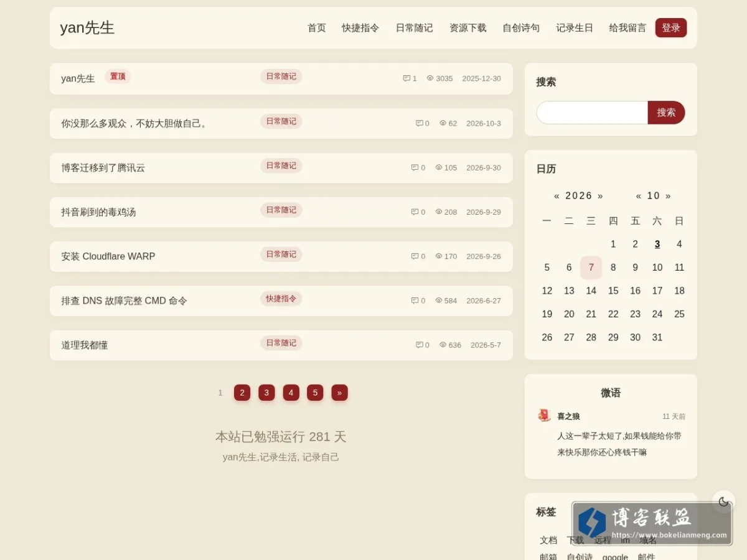747x560 pixels.
Task: Click eye icon on '抖音刷到的毒鸡汤' row
Action: pyautogui.click(x=439, y=212)
